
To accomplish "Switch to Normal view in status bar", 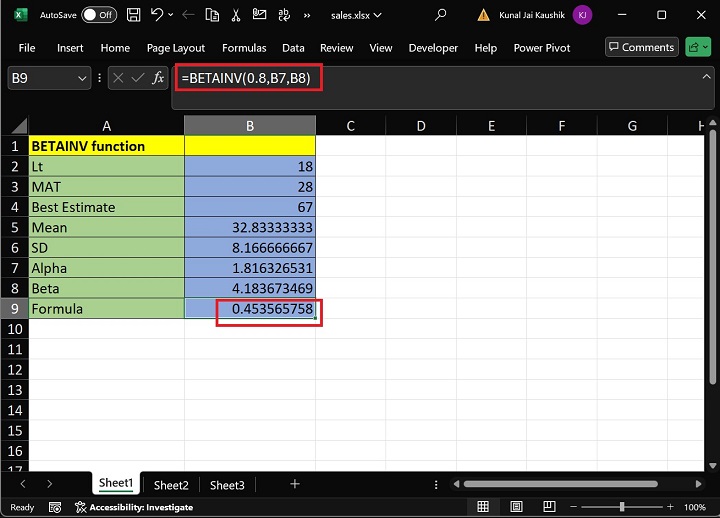I will click(483, 507).
